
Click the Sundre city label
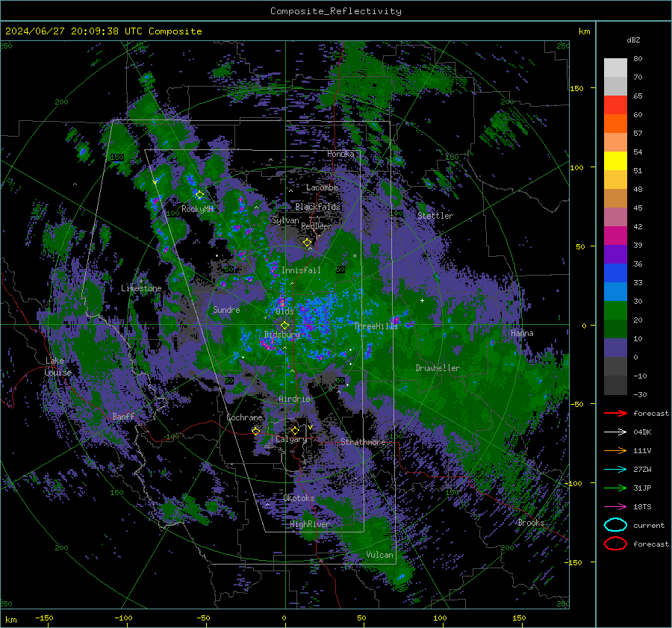(226, 310)
